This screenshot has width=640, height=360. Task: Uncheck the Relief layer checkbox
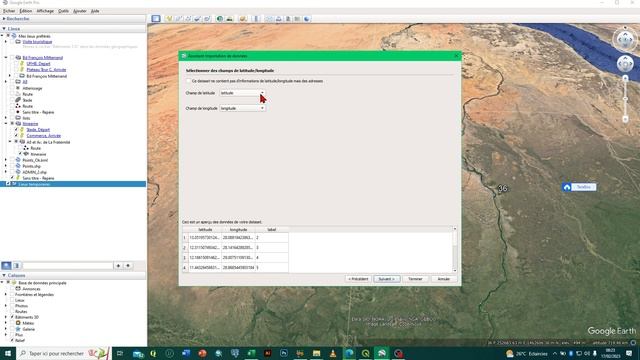pyautogui.click(x=12, y=340)
